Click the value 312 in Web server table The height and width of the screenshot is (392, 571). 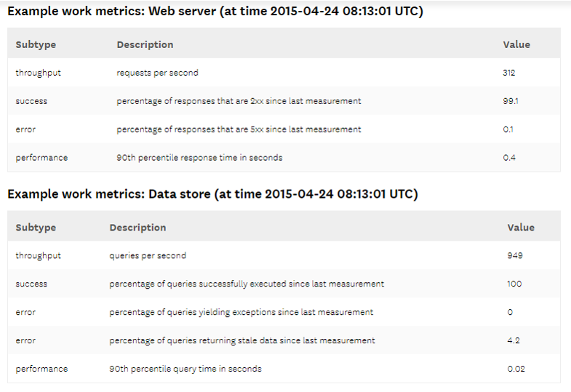[509, 73]
